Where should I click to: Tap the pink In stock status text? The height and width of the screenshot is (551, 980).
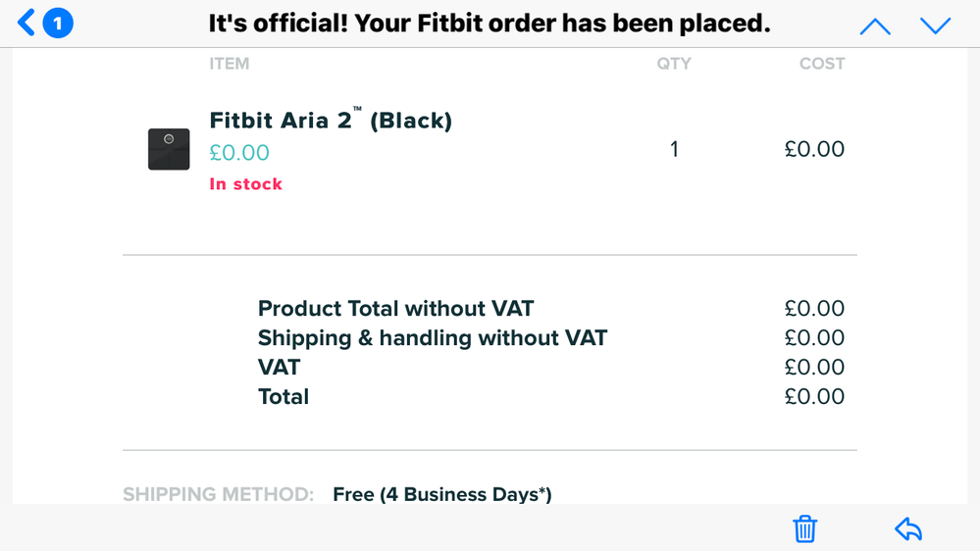tap(245, 183)
